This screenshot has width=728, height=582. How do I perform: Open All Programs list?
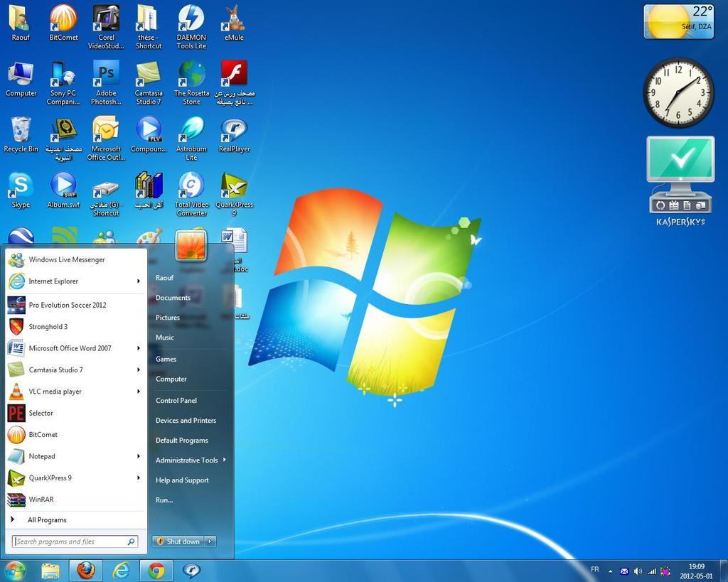click(47, 520)
